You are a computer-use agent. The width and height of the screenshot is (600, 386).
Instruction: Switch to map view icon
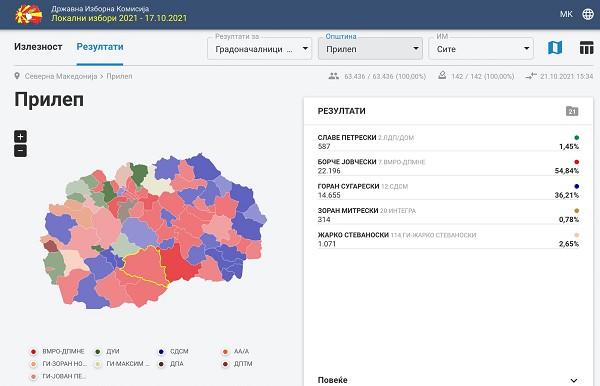pyautogui.click(x=555, y=48)
